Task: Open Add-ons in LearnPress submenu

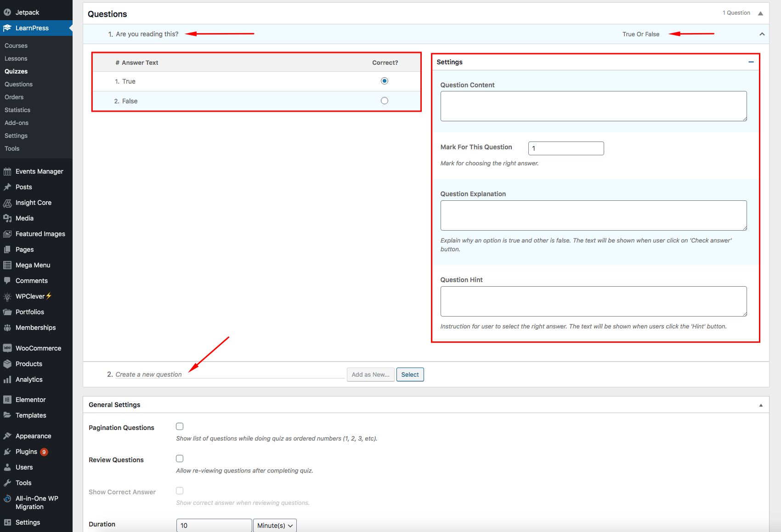Action: [17, 123]
